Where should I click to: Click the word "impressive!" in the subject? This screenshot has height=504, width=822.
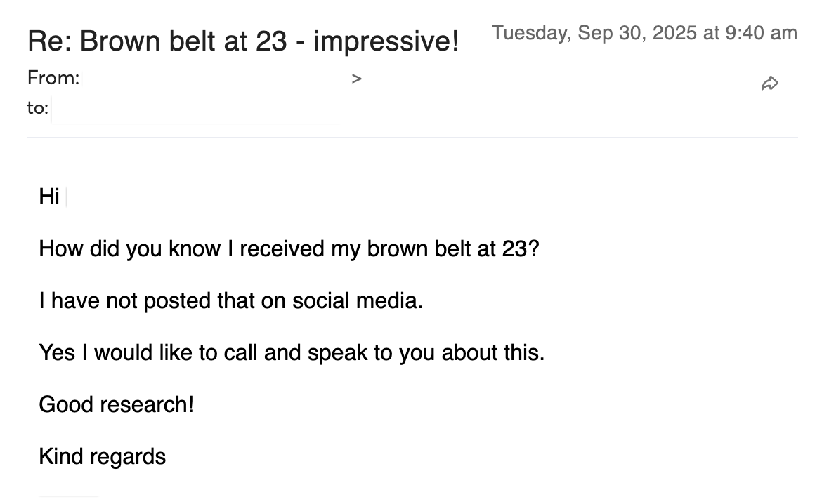point(386,41)
